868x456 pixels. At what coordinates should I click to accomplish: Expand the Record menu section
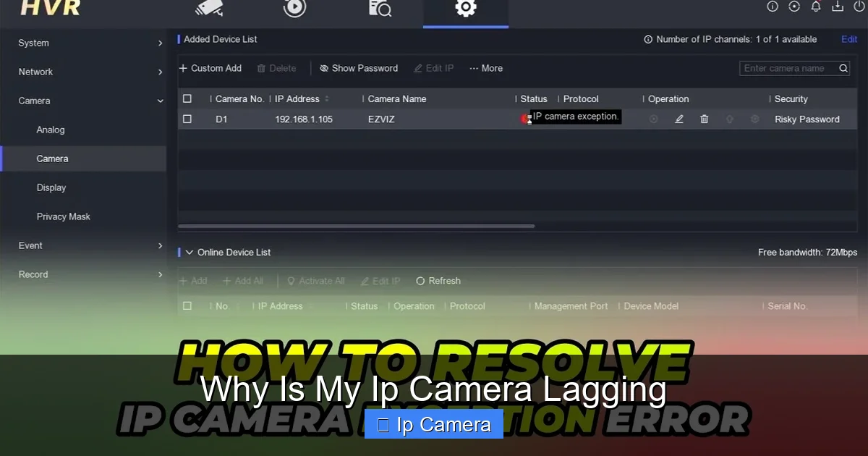tap(83, 275)
